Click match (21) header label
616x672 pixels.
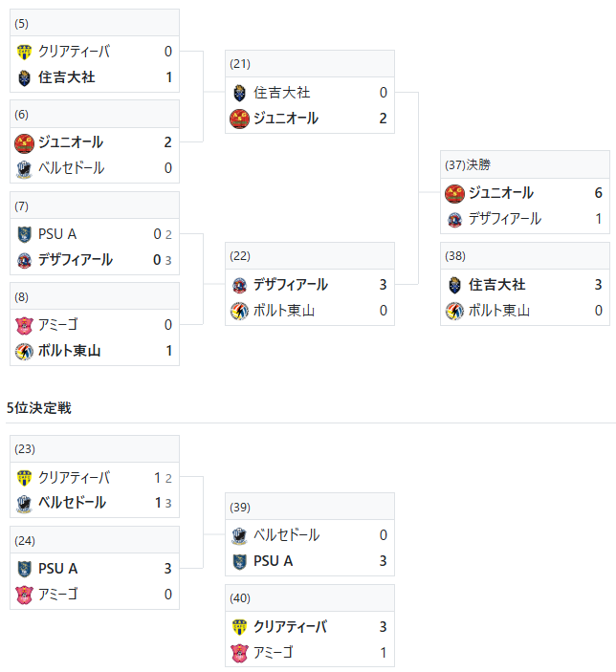[240, 64]
